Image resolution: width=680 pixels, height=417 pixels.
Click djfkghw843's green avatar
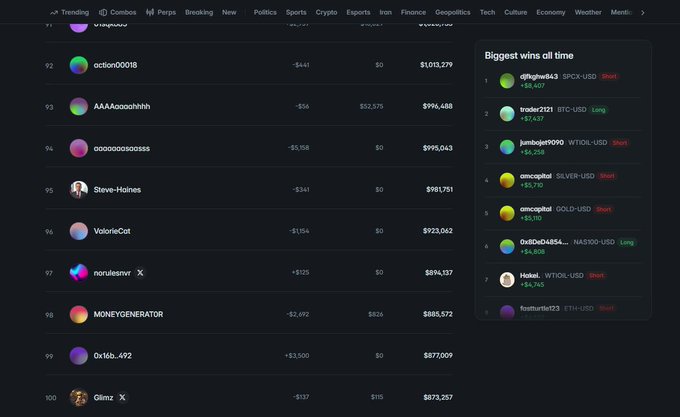click(x=507, y=81)
